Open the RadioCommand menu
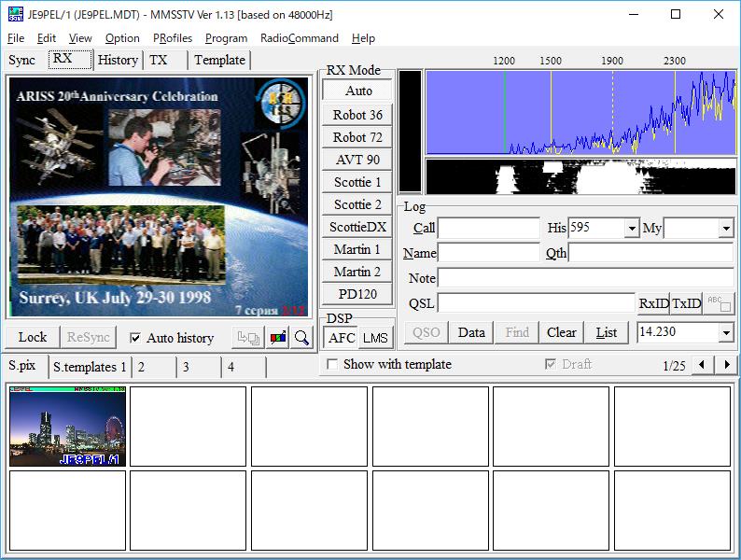Screen dimensions: 741x560 (x=300, y=38)
